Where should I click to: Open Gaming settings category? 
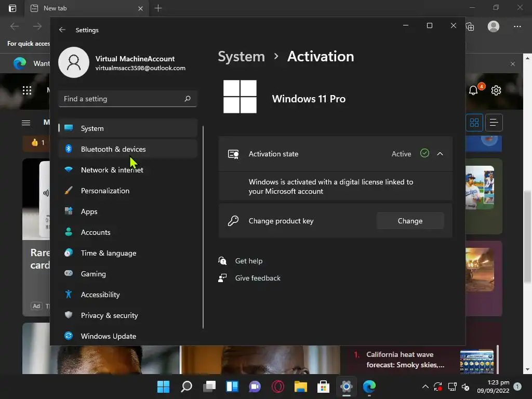pyautogui.click(x=128, y=274)
